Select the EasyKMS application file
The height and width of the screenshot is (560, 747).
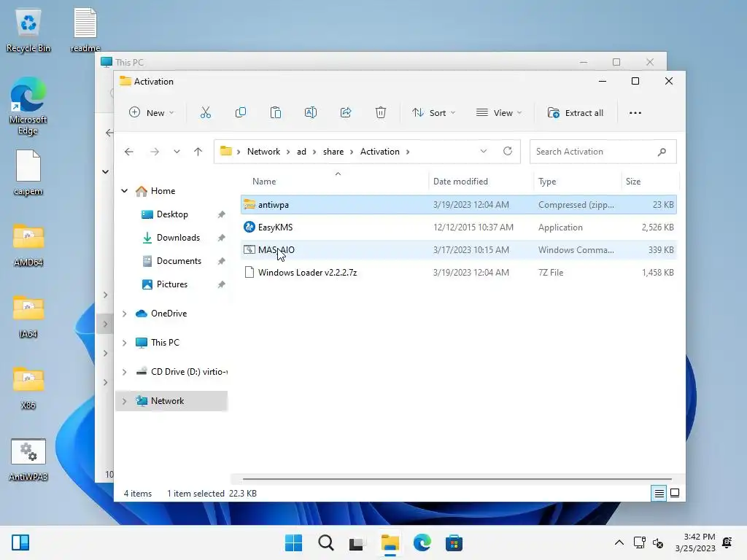coord(458,227)
